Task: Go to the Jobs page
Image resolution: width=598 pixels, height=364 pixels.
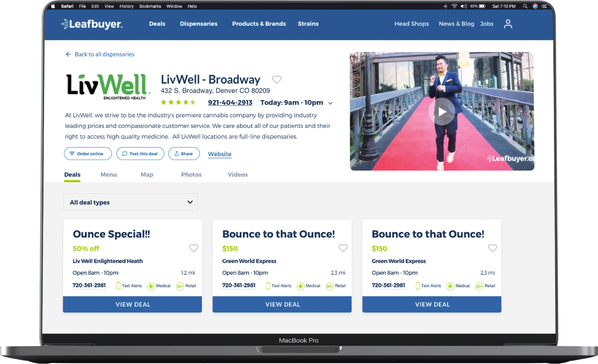Action: (487, 24)
